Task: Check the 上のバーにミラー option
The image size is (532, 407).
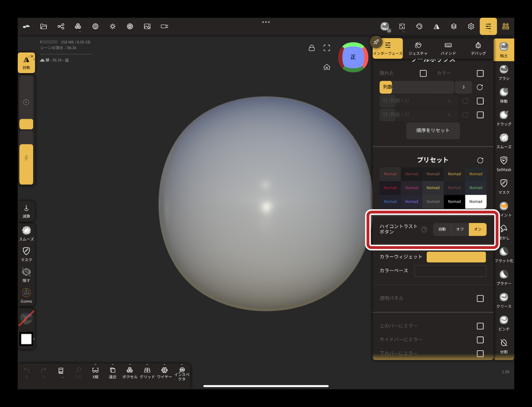Action: (x=480, y=326)
